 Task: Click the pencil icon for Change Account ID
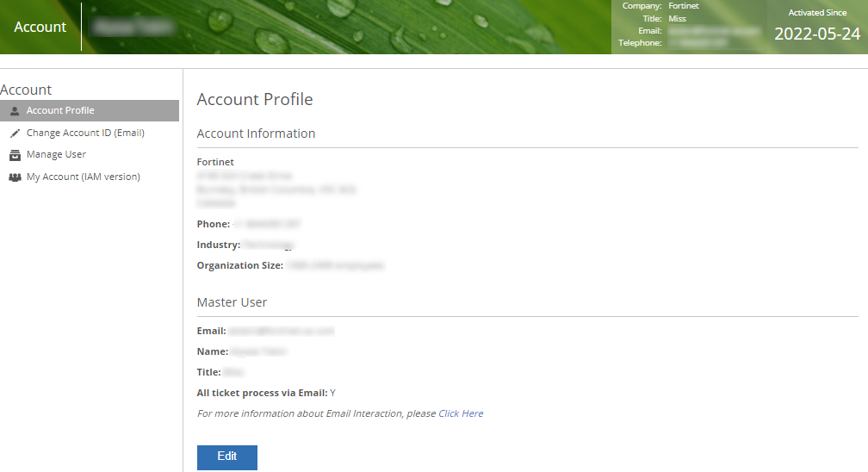pos(15,134)
